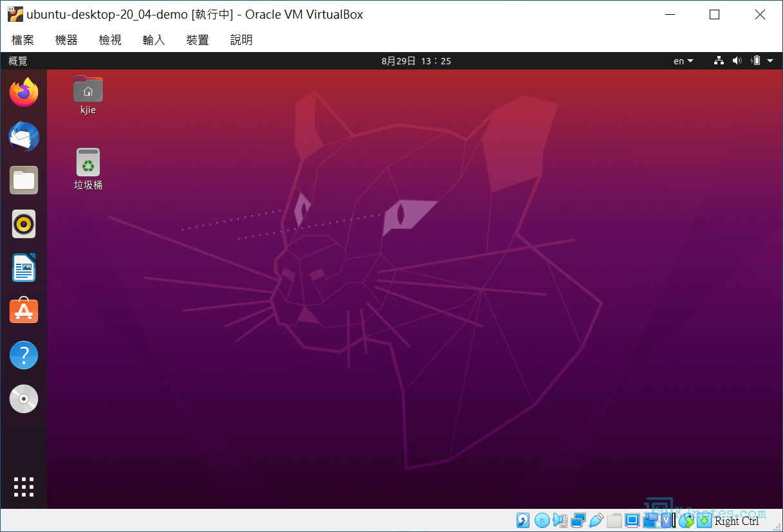
Task: Click the mounted disc icon in the dock
Action: (x=24, y=399)
